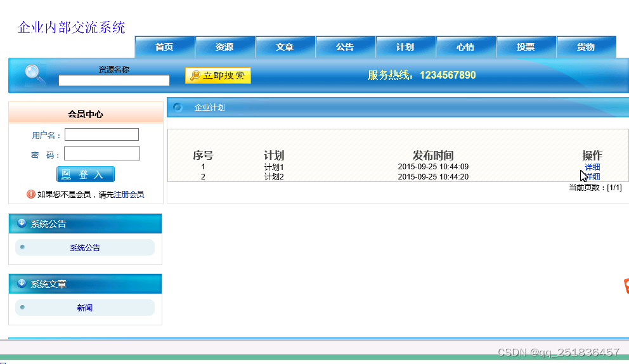Image resolution: width=629 pixels, height=364 pixels.
Task: Click the magnifying glass search icon
Action: pos(36,75)
